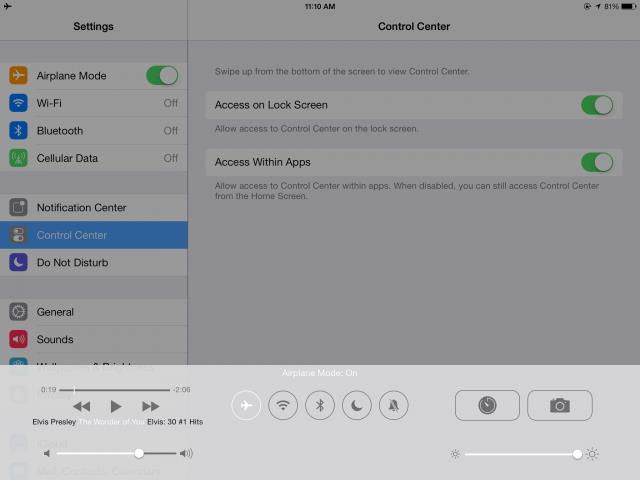Enable Wi-Fi from Control Center panel

click(283, 405)
